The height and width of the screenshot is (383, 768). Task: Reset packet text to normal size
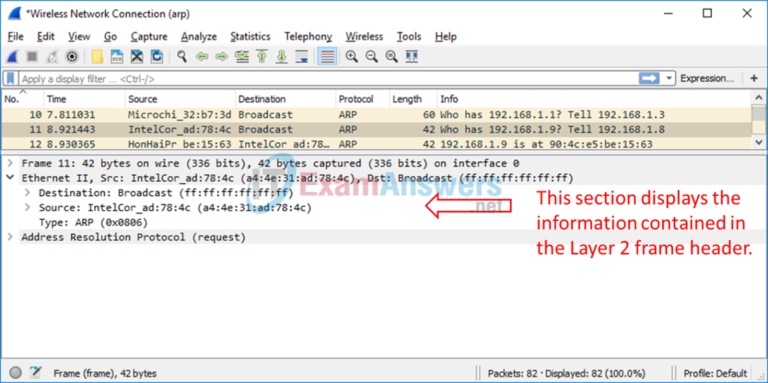tap(392, 57)
